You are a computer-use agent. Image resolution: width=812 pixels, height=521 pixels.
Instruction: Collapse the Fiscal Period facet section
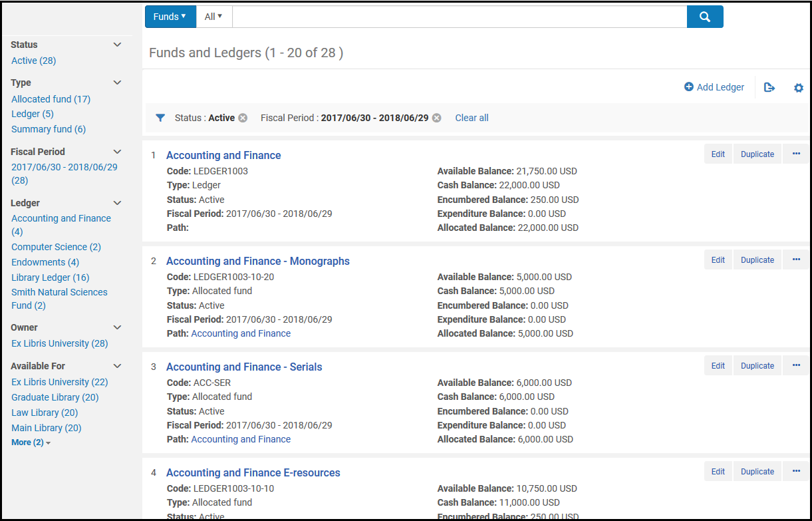point(118,152)
